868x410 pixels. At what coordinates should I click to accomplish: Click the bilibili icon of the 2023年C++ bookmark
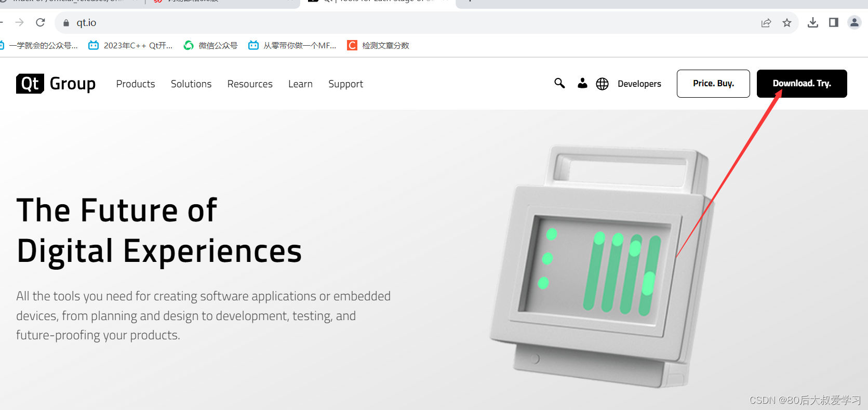(94, 45)
